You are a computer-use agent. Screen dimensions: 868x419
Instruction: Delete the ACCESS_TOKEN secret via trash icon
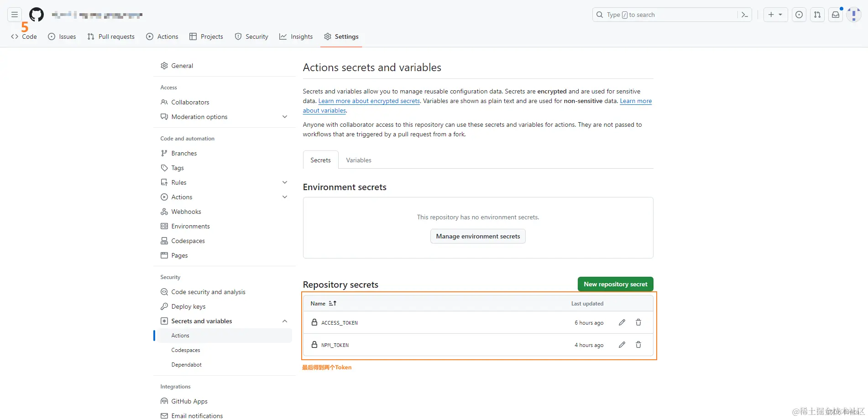[638, 322]
